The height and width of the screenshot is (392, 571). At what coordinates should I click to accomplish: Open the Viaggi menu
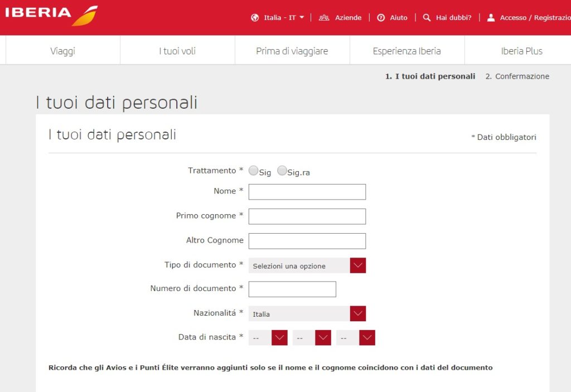tap(62, 51)
